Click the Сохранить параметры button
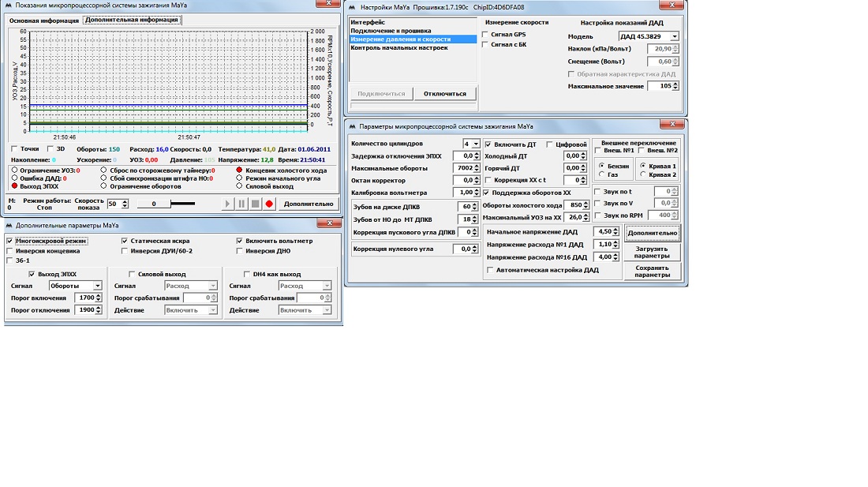 click(x=652, y=272)
